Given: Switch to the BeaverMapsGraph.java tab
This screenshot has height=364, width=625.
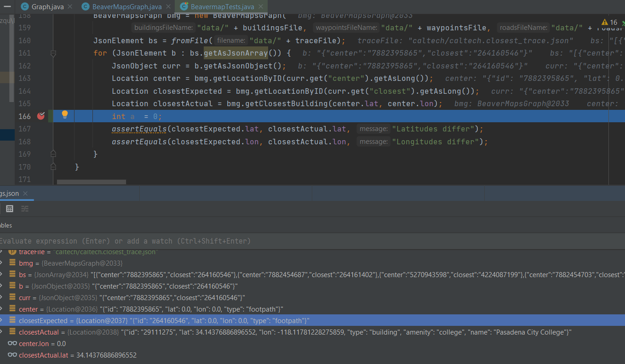Looking at the screenshot, I should tap(126, 7).
